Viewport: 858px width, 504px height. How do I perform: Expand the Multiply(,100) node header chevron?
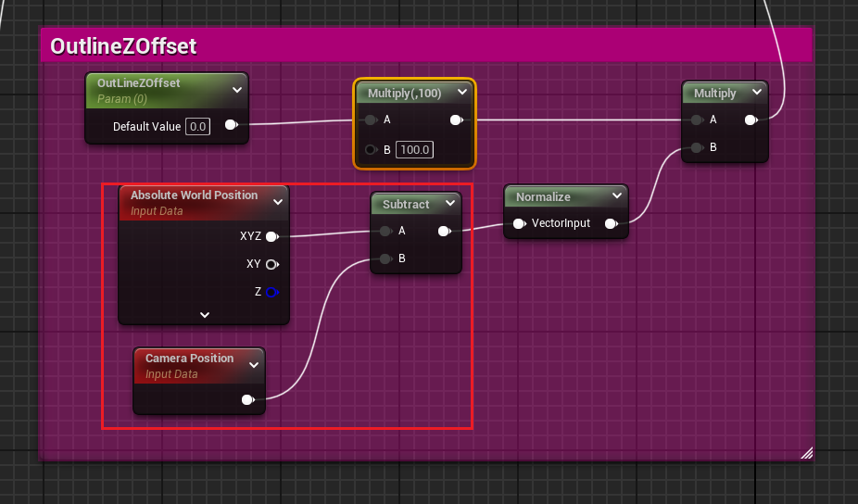(461, 93)
